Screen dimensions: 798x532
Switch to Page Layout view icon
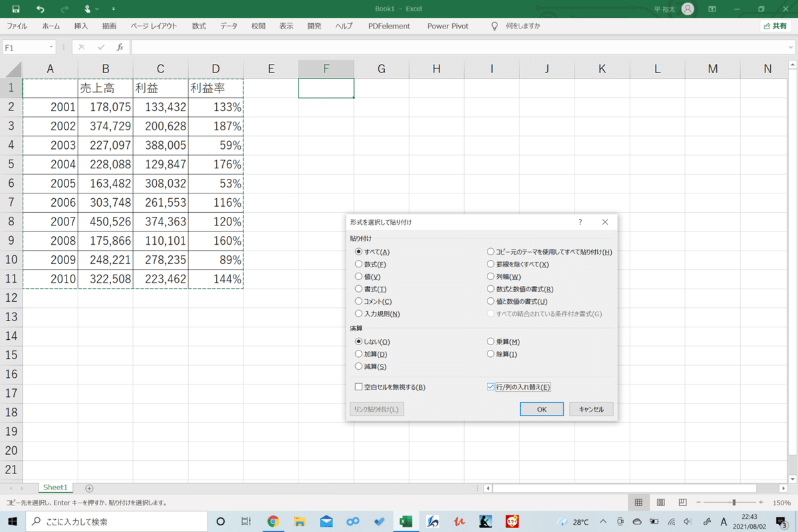(660, 503)
